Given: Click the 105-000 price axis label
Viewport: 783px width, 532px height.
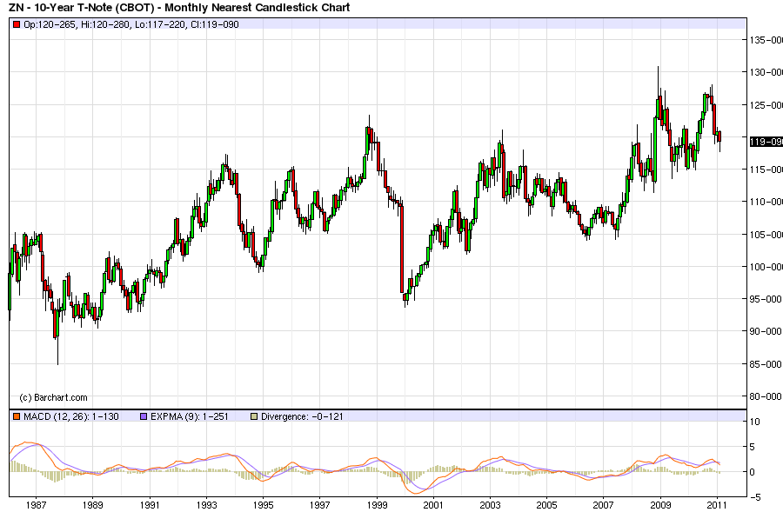Looking at the screenshot, I should click(x=766, y=235).
